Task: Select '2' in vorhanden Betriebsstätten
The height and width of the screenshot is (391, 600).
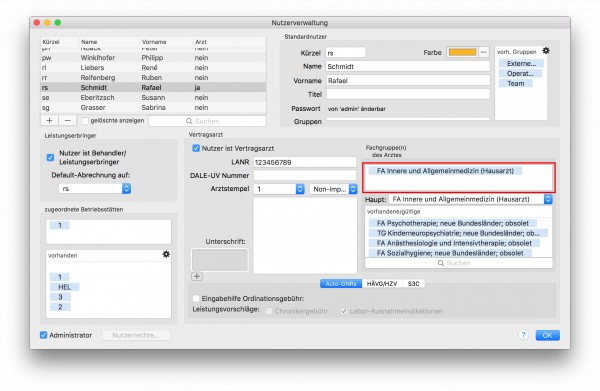Action: click(60, 307)
